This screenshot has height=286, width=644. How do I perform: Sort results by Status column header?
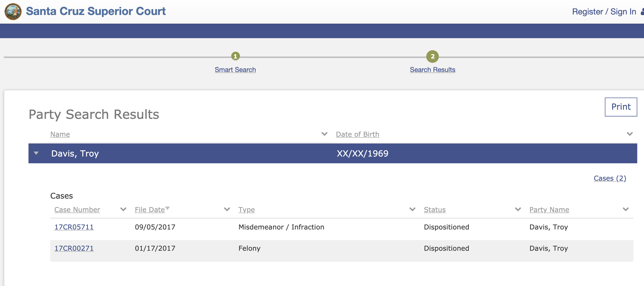434,210
